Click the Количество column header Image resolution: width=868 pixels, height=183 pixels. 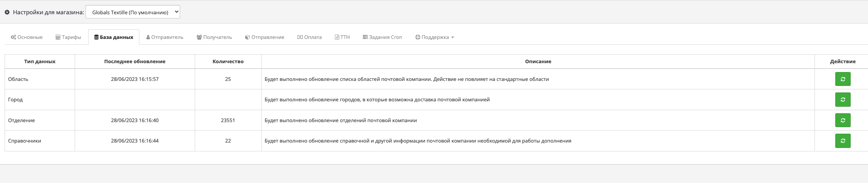tap(228, 62)
